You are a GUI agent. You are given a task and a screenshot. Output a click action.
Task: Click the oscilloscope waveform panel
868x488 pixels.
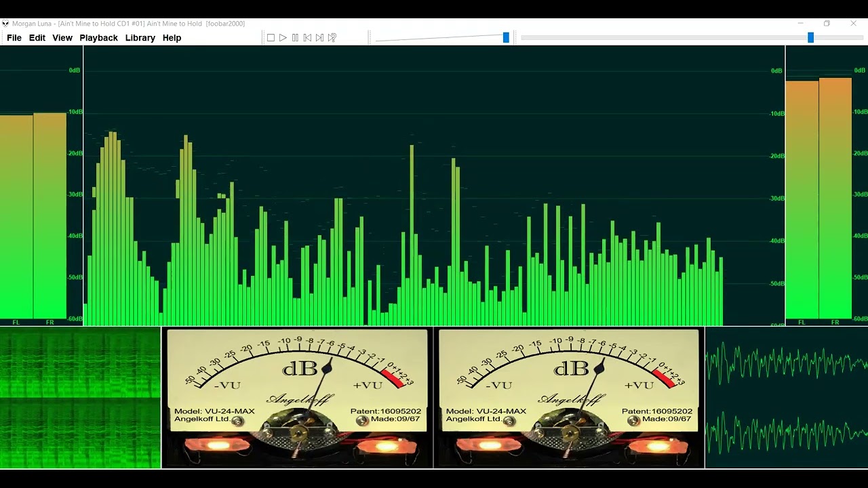(787, 398)
